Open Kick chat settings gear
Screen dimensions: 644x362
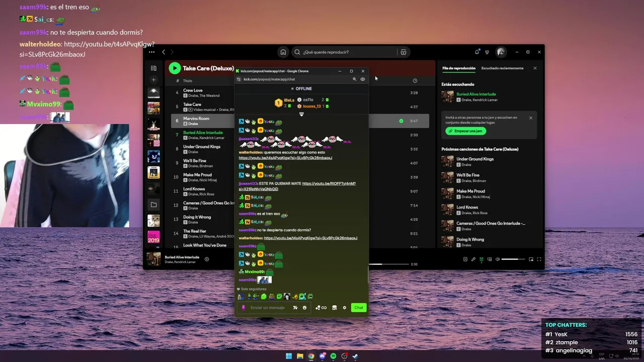[344, 308]
